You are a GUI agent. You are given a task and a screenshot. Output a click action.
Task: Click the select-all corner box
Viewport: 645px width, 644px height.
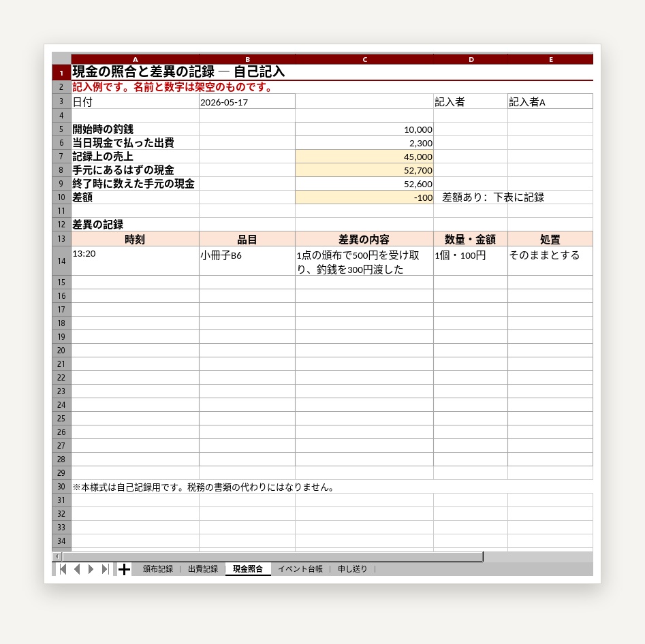tap(61, 59)
